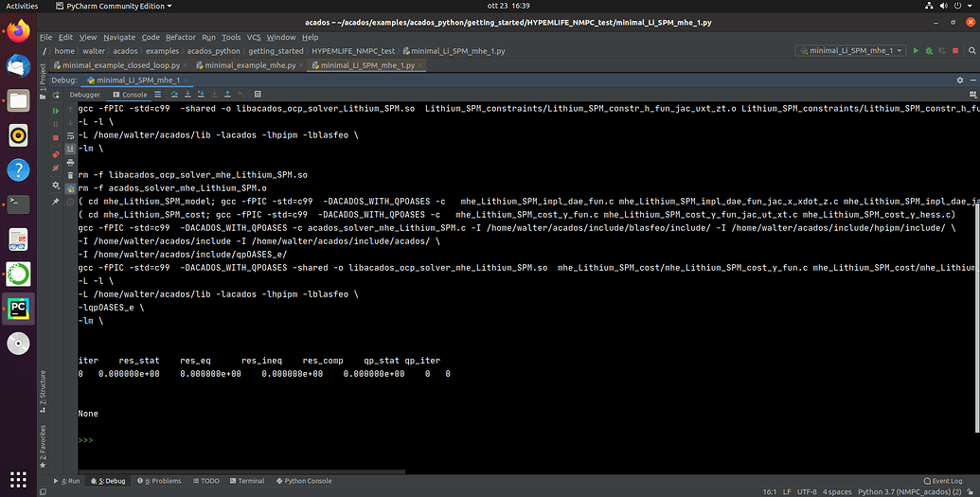This screenshot has height=497, width=980.
Task: Open Python Console tool window
Action: (304, 481)
